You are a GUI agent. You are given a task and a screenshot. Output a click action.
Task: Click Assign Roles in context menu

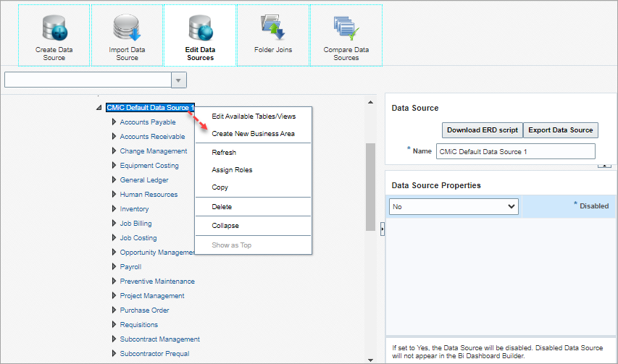coord(232,170)
